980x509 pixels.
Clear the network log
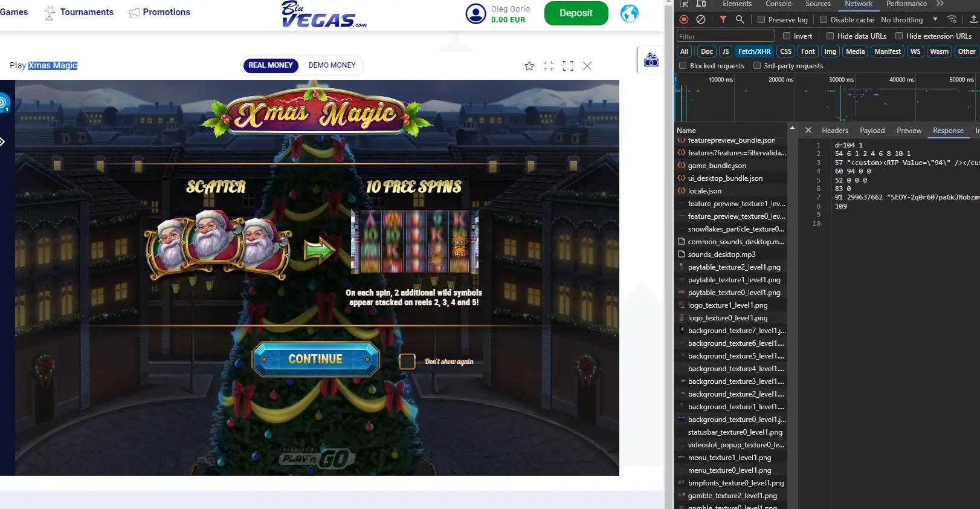(701, 19)
